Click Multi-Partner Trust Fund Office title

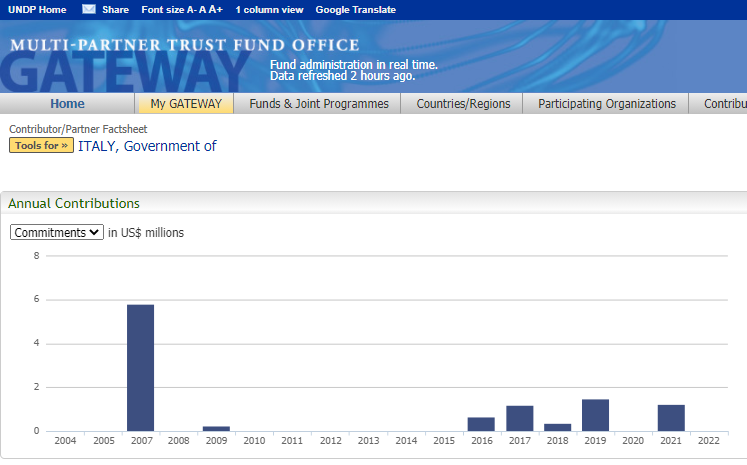[x=185, y=45]
